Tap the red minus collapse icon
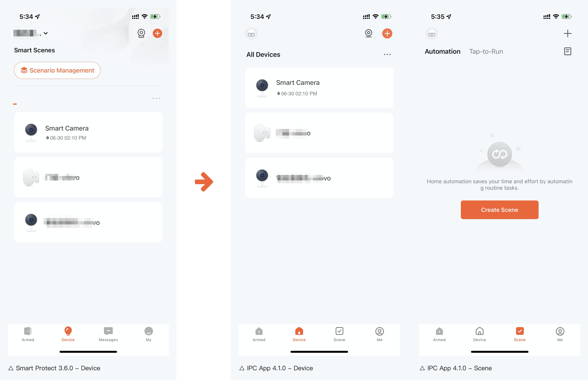Image resolution: width=588 pixels, height=380 pixels. coord(15,104)
